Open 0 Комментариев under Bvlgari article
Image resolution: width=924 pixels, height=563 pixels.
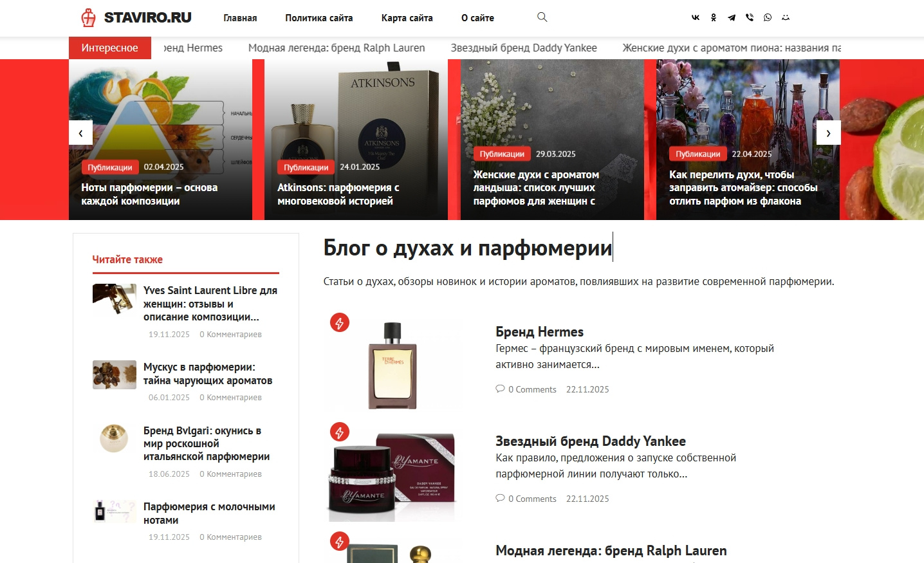[x=230, y=474]
